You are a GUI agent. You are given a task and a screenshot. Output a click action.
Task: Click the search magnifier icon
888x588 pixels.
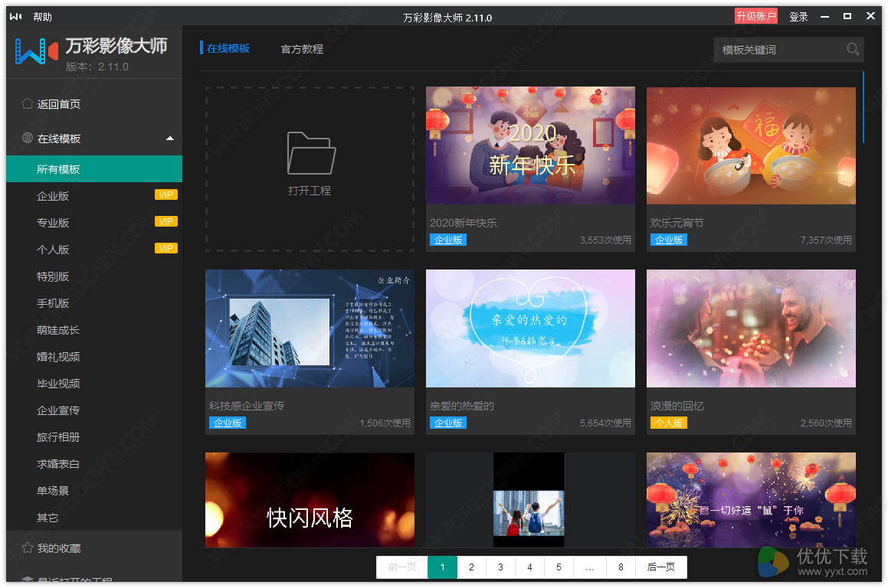click(852, 49)
